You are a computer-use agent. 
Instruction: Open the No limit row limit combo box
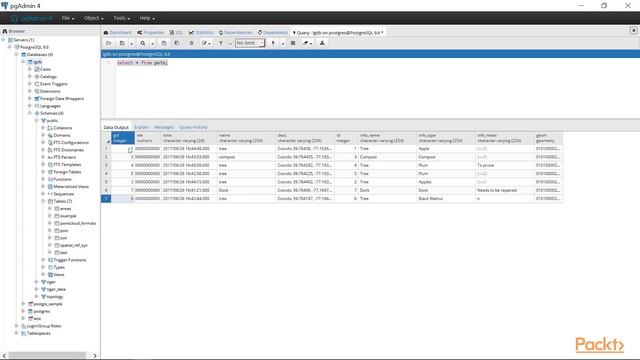point(250,43)
